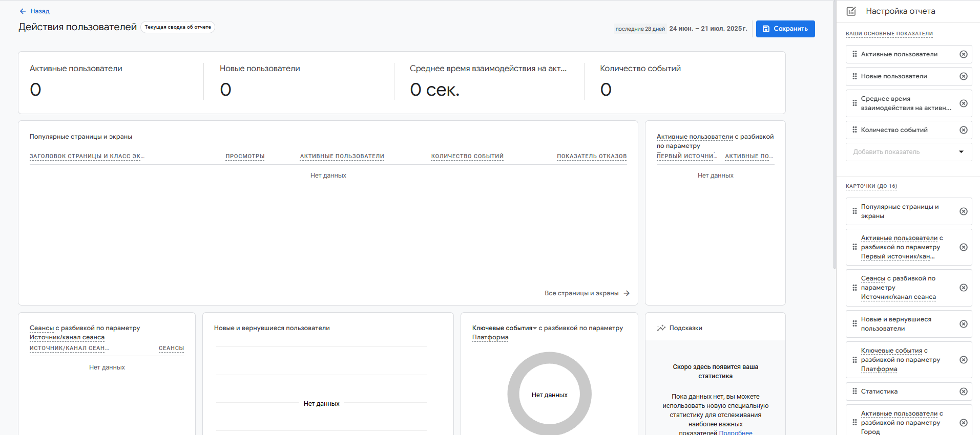Open the Все страницы и экраны link

587,293
